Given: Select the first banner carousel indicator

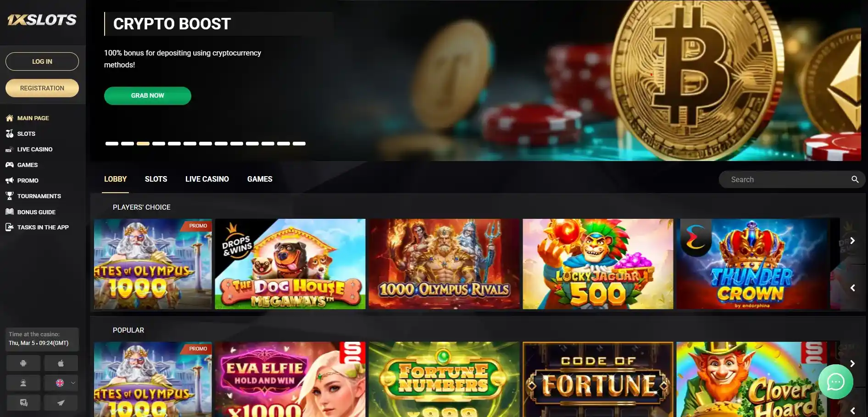Looking at the screenshot, I should click(112, 144).
